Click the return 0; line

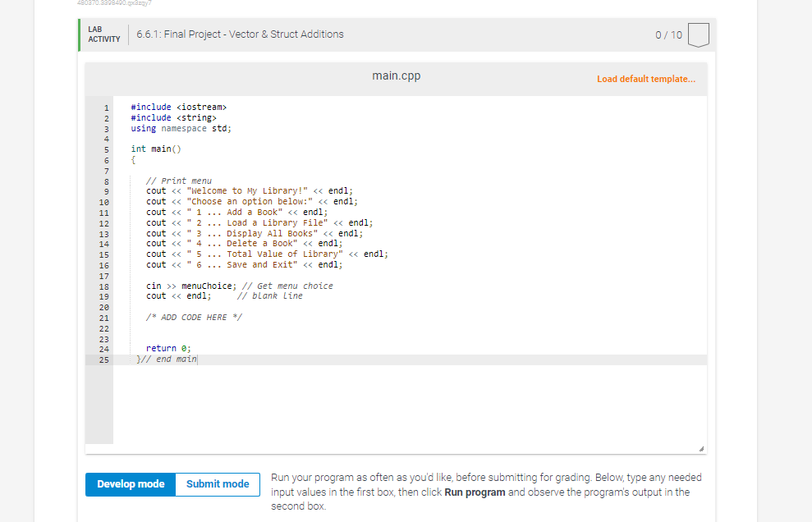168,349
